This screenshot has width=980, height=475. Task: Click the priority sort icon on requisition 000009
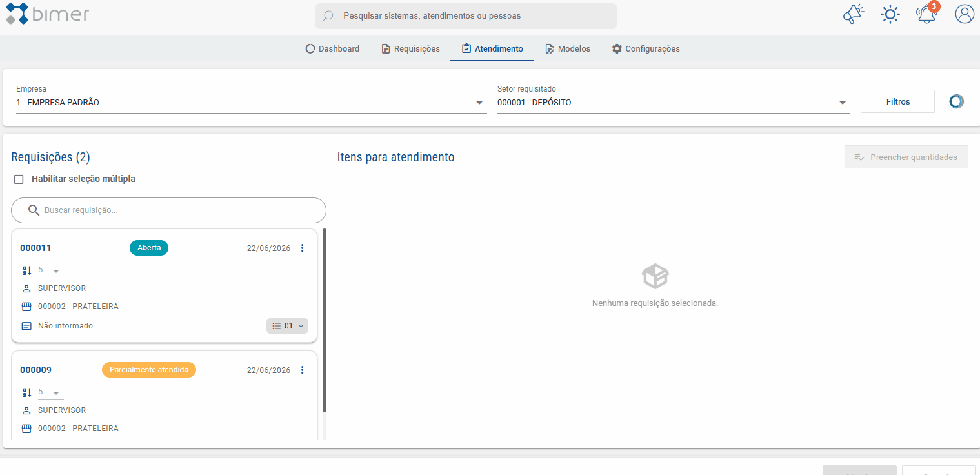(x=26, y=392)
